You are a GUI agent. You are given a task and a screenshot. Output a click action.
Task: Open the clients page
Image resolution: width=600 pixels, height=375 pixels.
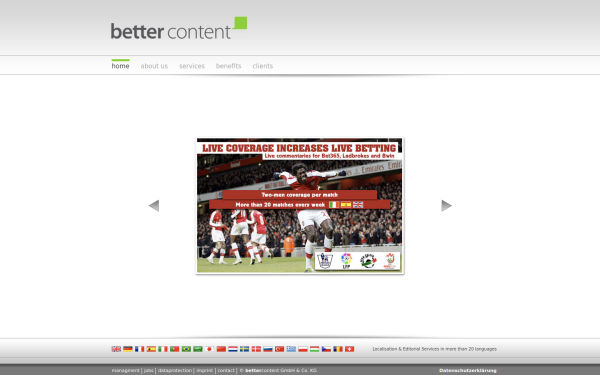pos(262,66)
